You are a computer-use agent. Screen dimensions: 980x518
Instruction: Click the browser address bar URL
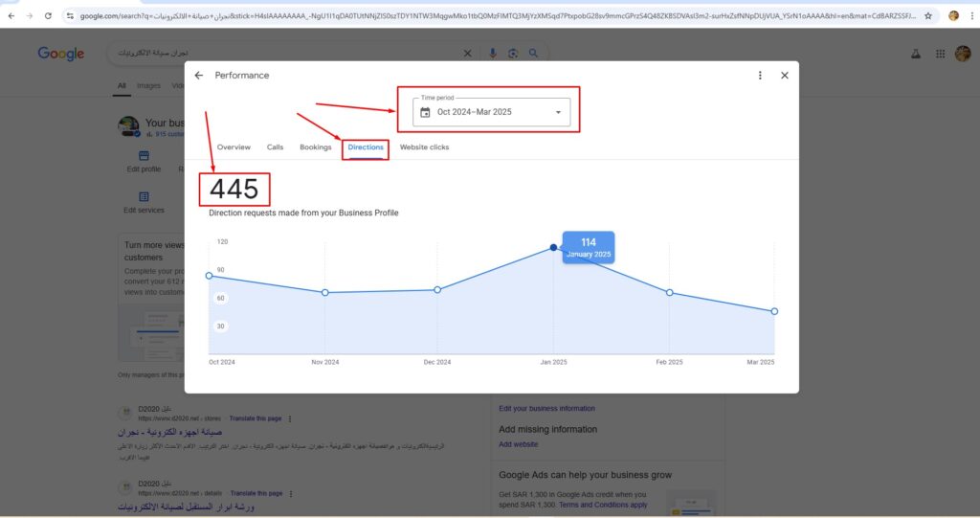click(x=498, y=15)
